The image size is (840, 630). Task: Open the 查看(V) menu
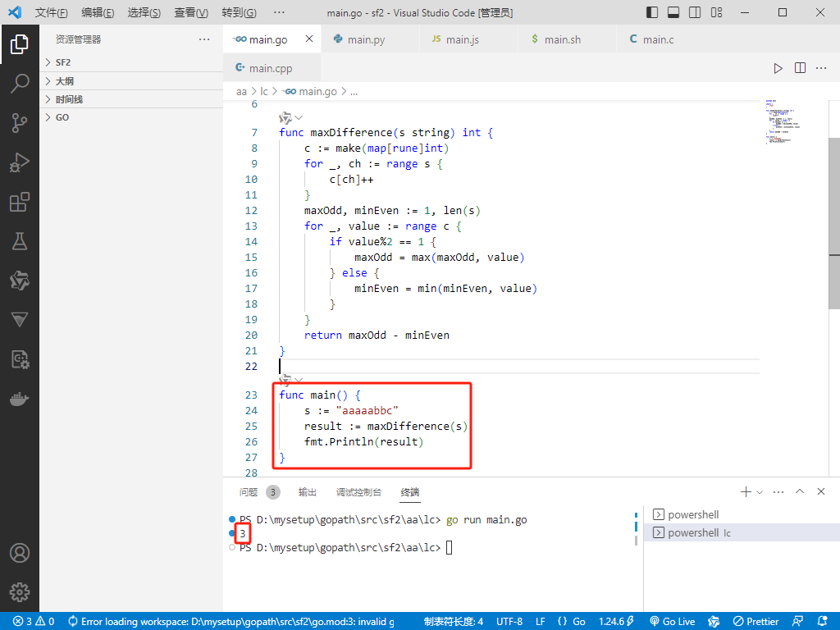point(191,12)
